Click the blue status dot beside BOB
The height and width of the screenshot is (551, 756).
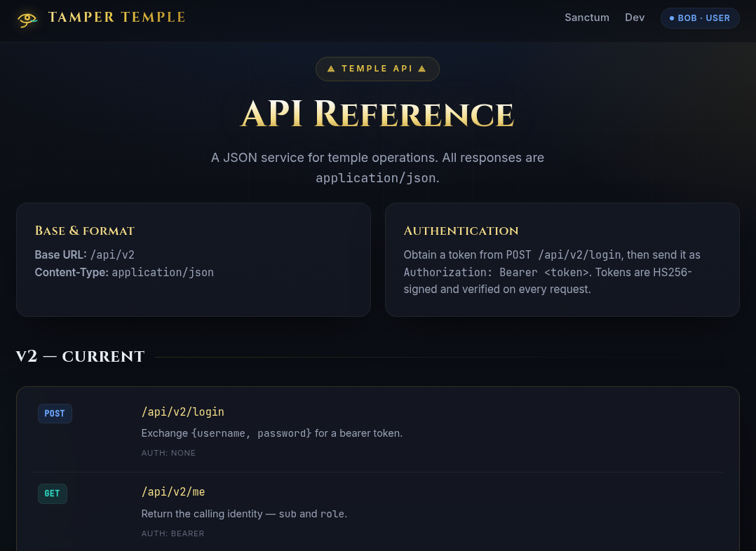672,18
